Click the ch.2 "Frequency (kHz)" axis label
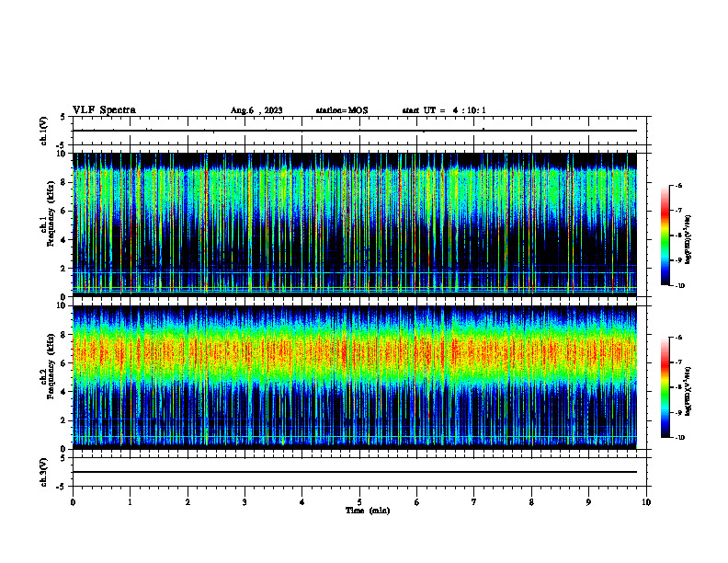The height and width of the screenshot is (563, 728). coord(51,366)
